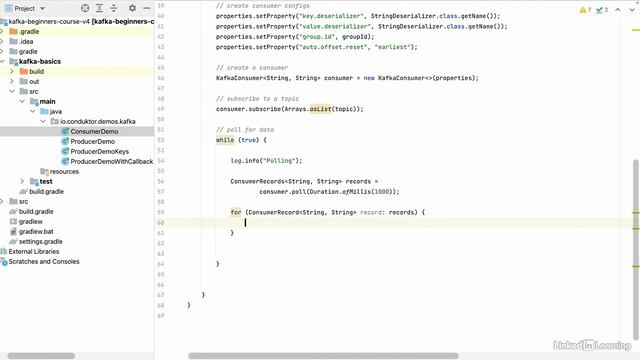Viewport: 640px width, 360px height.
Task: Click the Expand All icon in Project toolbar
Action: click(99, 8)
